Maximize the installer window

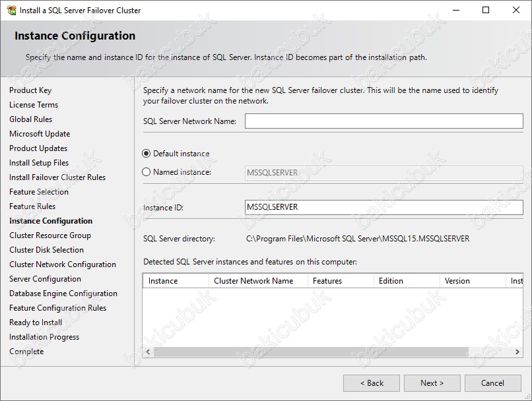click(x=486, y=10)
